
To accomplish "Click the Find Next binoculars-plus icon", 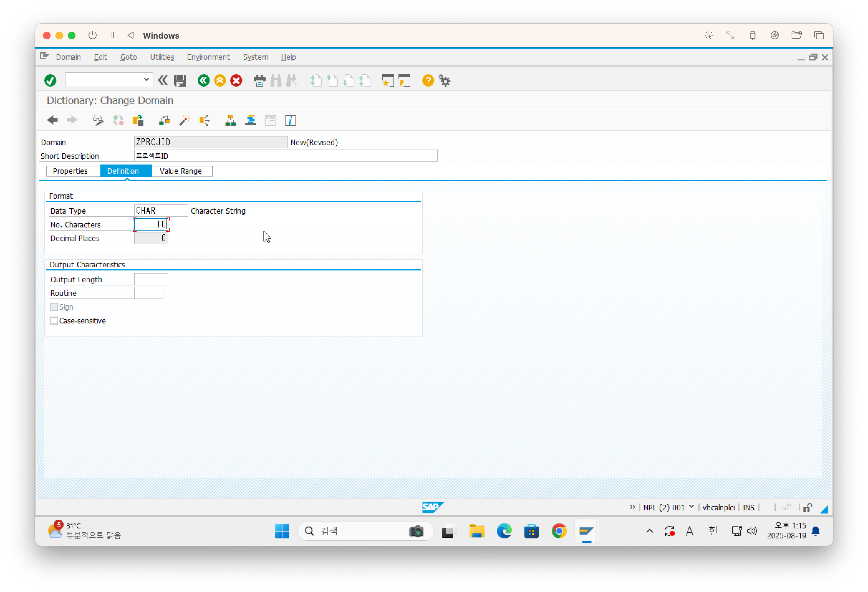I will [x=292, y=80].
